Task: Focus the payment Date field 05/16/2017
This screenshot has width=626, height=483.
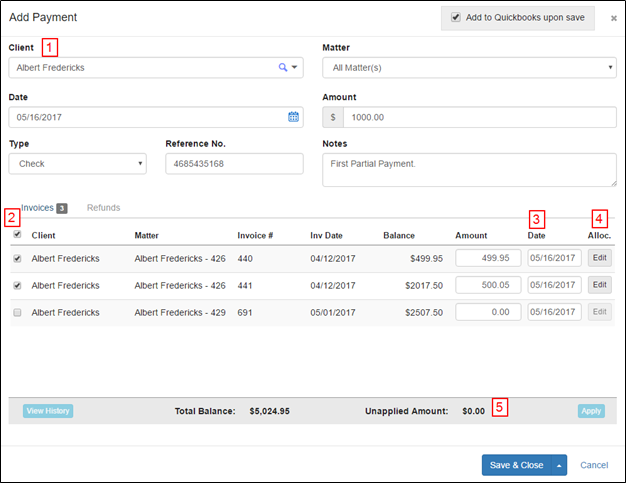Action: pos(156,117)
